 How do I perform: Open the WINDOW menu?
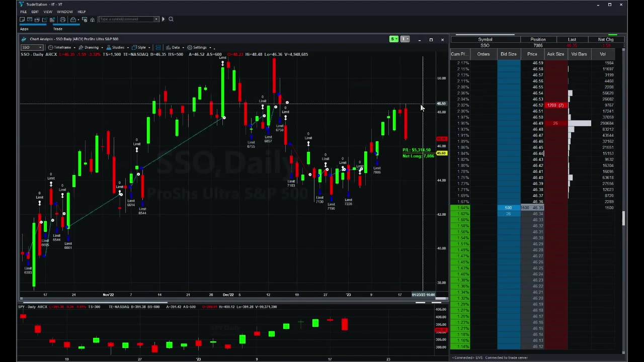coord(64,12)
